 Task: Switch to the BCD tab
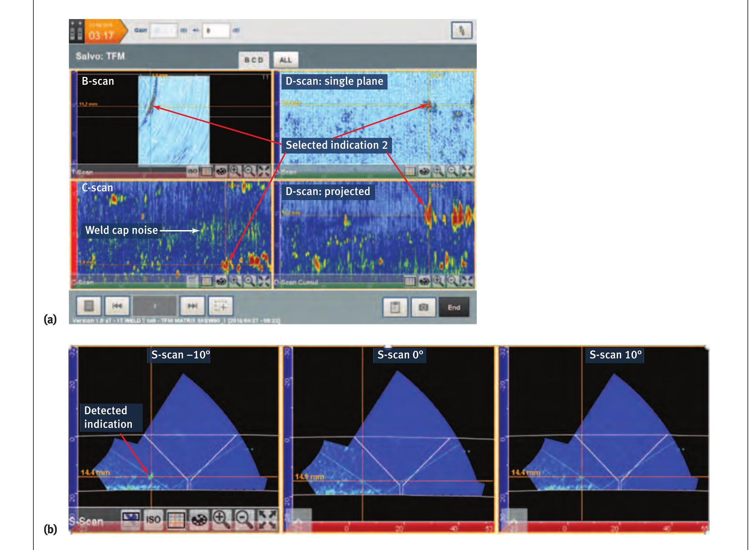pos(254,60)
